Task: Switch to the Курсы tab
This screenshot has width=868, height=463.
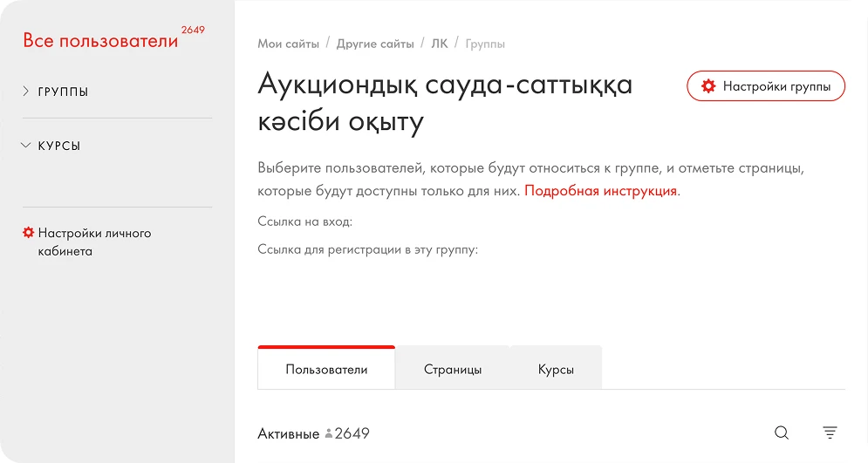Action: (556, 369)
